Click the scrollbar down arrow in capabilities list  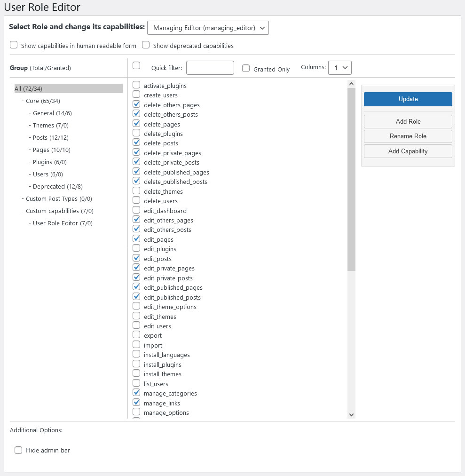351,415
